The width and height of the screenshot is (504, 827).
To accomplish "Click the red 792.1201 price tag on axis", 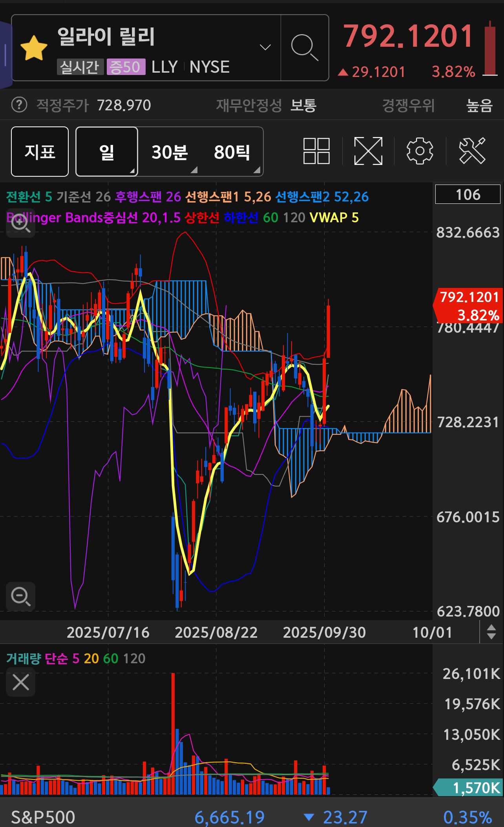I will coord(468,306).
